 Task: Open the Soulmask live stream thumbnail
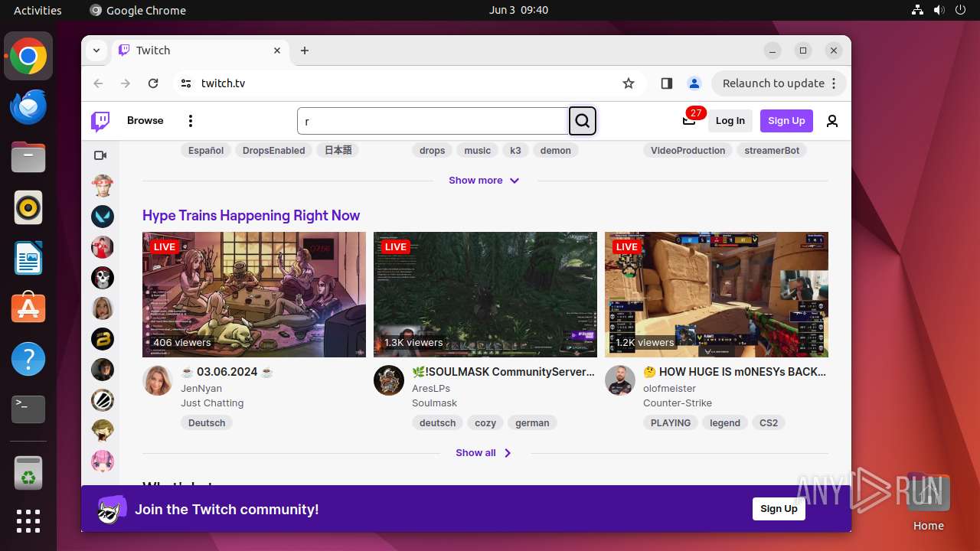(485, 295)
